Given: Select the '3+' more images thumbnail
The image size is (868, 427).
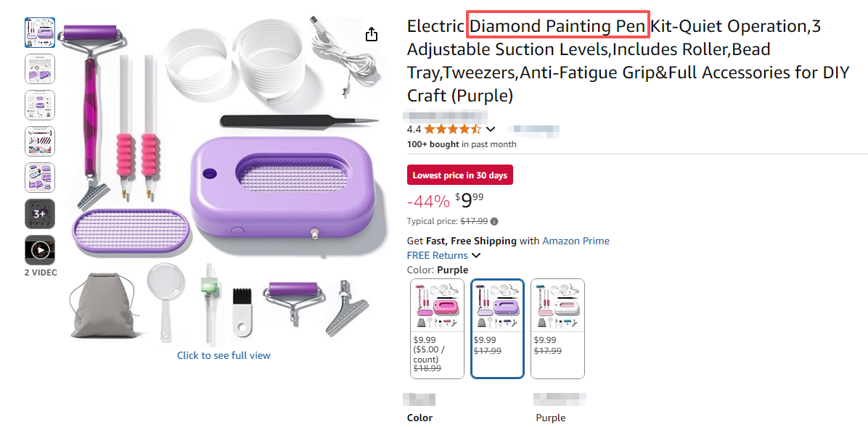Looking at the screenshot, I should pos(40,214).
